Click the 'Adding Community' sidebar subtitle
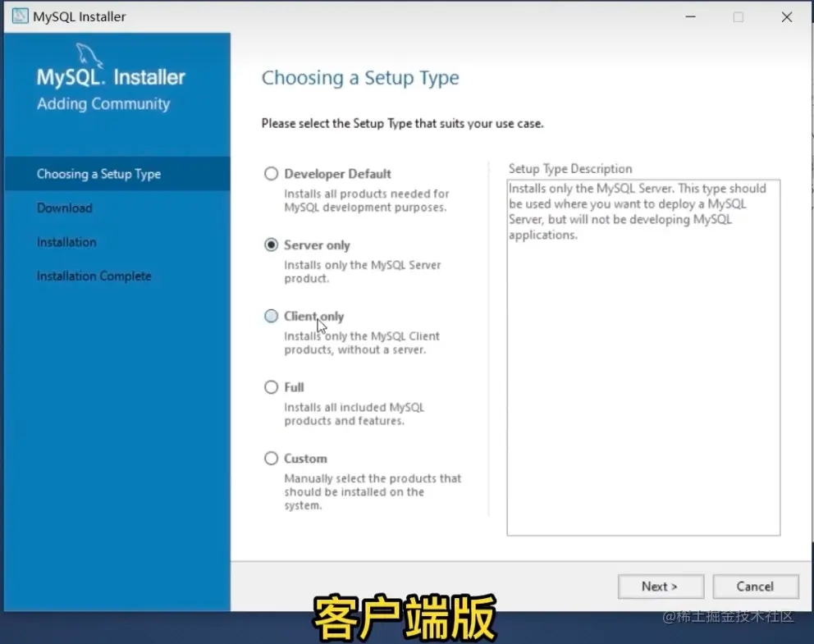814x644 pixels. (103, 104)
